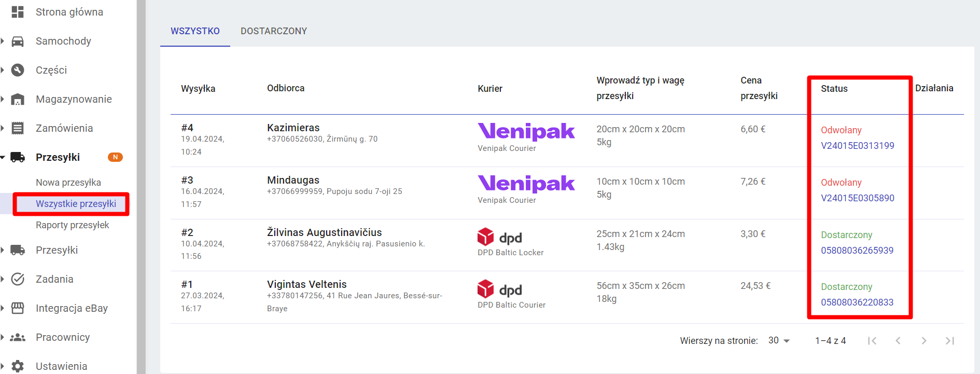
Task: Click the Samochody car icon
Action: [x=18, y=41]
